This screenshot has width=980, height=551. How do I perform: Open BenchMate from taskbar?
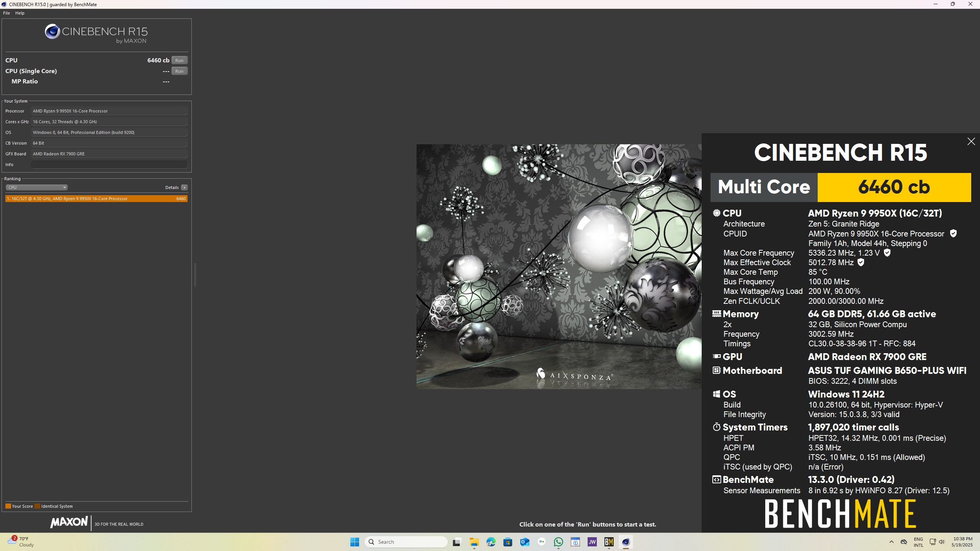coord(609,542)
